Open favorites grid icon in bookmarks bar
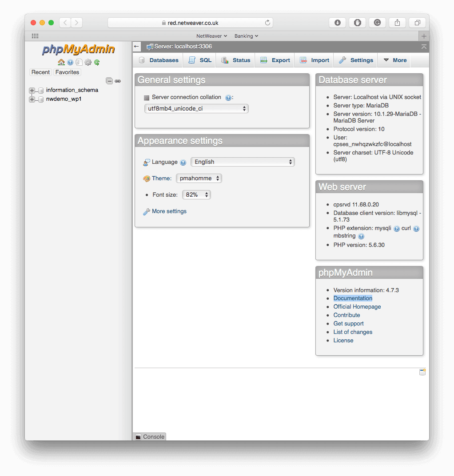 [x=35, y=36]
